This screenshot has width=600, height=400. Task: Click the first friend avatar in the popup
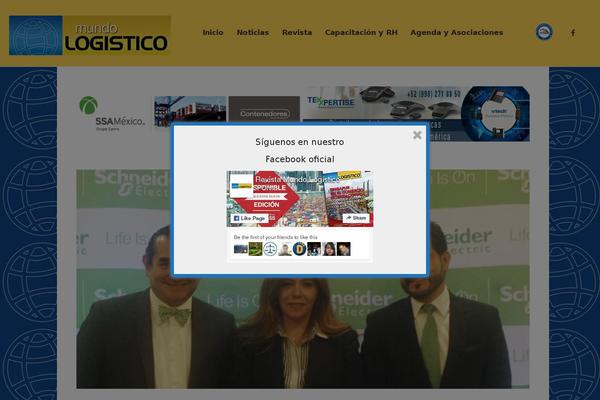(x=241, y=249)
